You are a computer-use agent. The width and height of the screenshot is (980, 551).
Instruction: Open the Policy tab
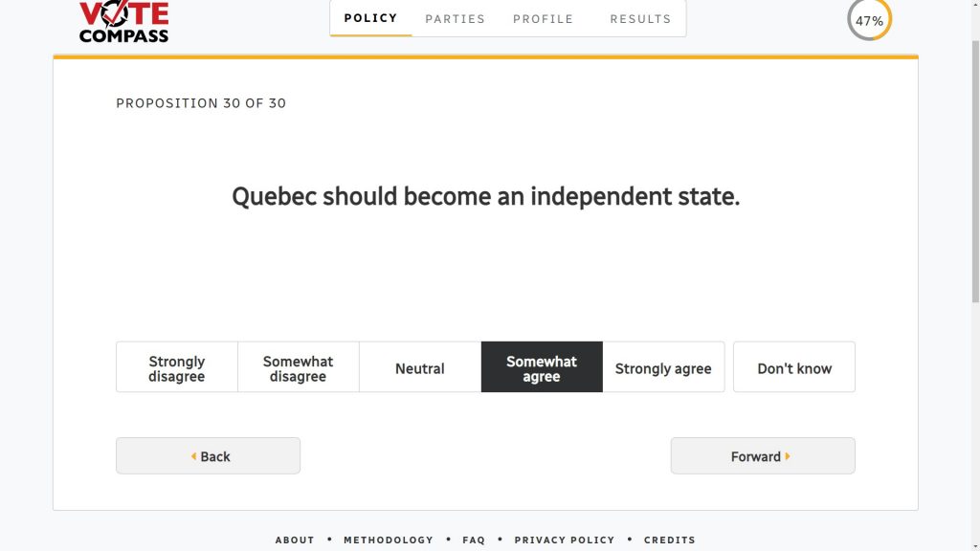371,18
